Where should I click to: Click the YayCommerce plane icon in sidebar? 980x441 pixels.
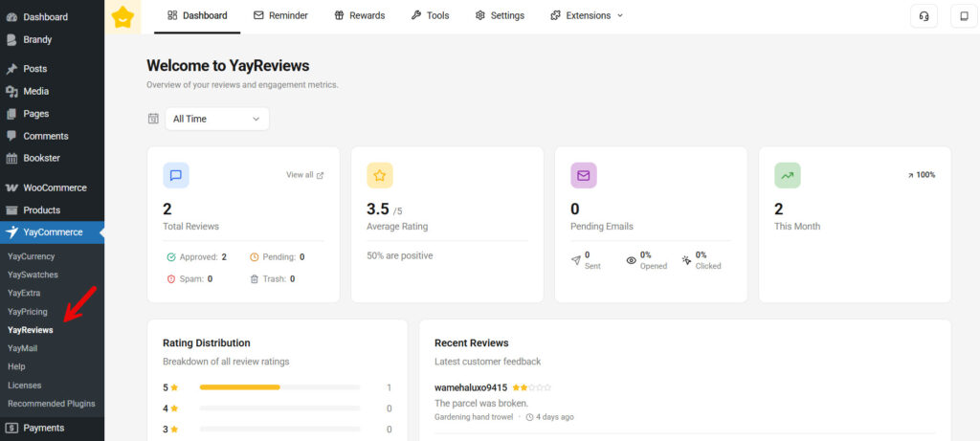pos(11,232)
